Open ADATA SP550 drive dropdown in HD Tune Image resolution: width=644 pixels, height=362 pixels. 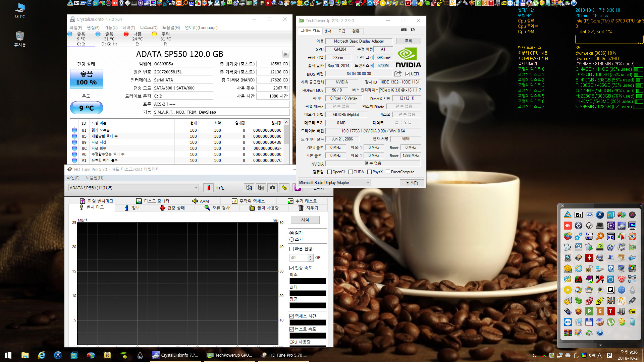coord(133,188)
